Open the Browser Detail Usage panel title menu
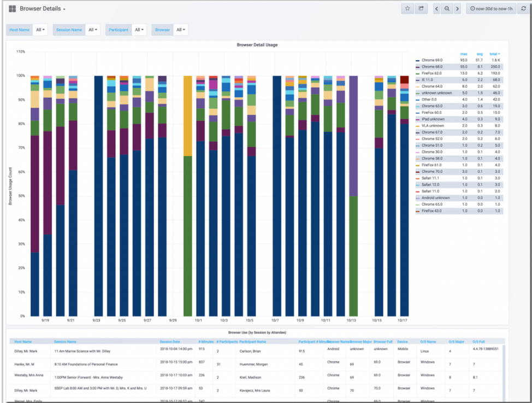This screenshot has height=403, width=532. (x=257, y=45)
